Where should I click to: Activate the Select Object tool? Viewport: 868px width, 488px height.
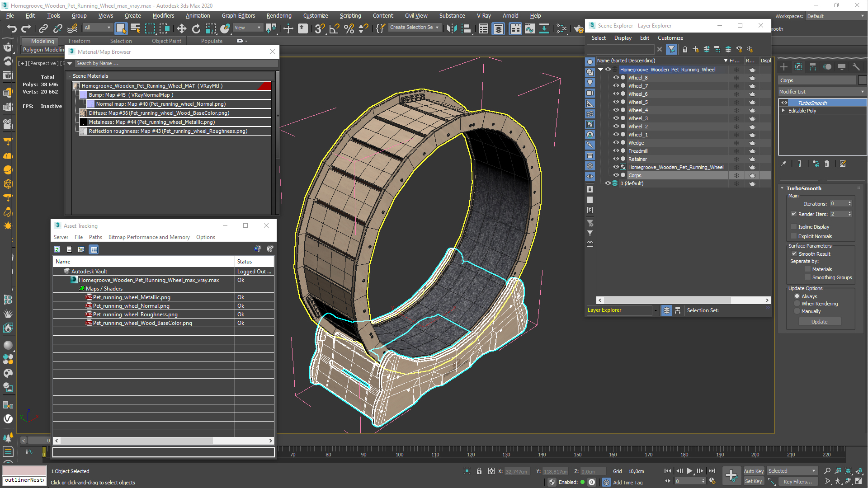[x=121, y=28]
